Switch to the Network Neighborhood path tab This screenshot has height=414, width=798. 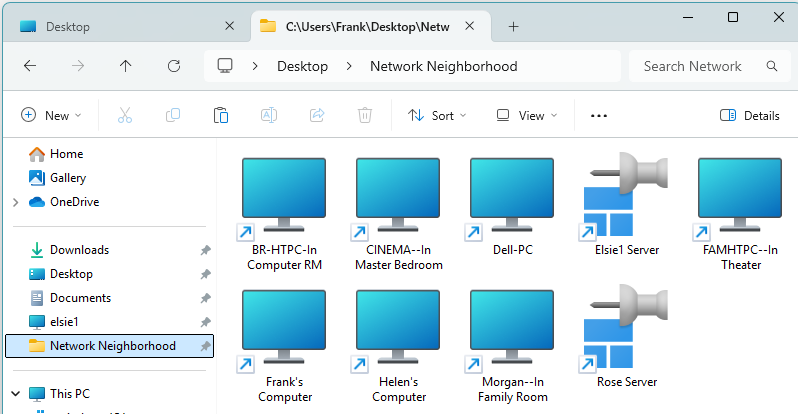click(372, 26)
